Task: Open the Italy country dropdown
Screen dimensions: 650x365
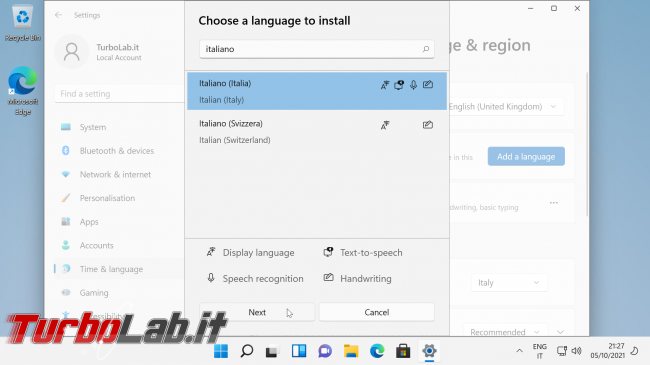Action: [509, 283]
